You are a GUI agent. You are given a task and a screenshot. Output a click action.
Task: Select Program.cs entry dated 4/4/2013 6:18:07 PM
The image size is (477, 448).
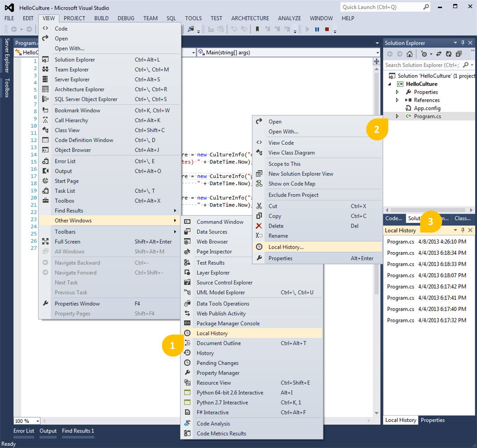[427, 275]
